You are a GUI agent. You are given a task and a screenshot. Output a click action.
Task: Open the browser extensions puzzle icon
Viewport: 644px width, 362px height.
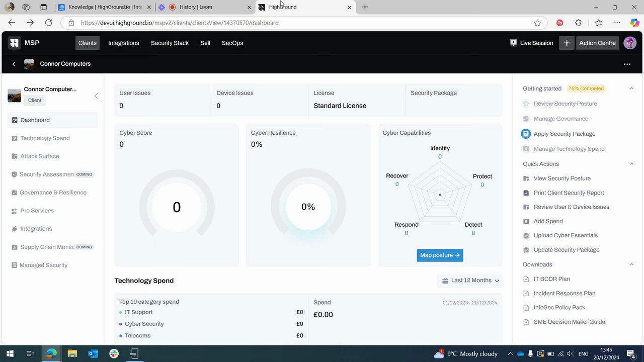[x=579, y=23]
